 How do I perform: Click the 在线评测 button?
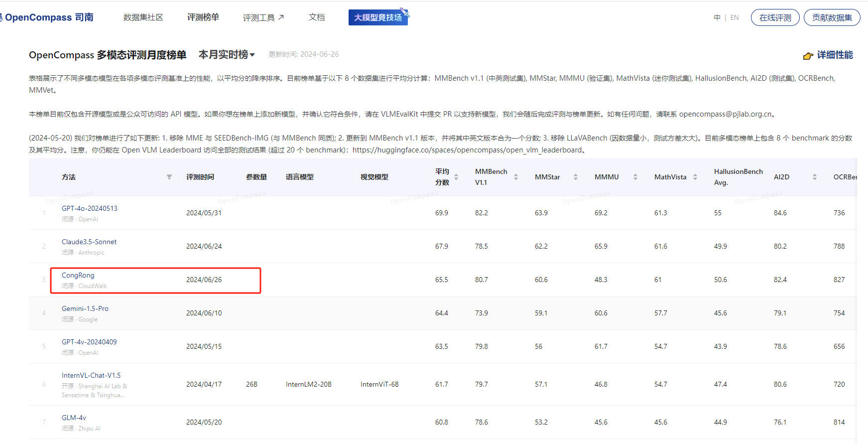775,17
